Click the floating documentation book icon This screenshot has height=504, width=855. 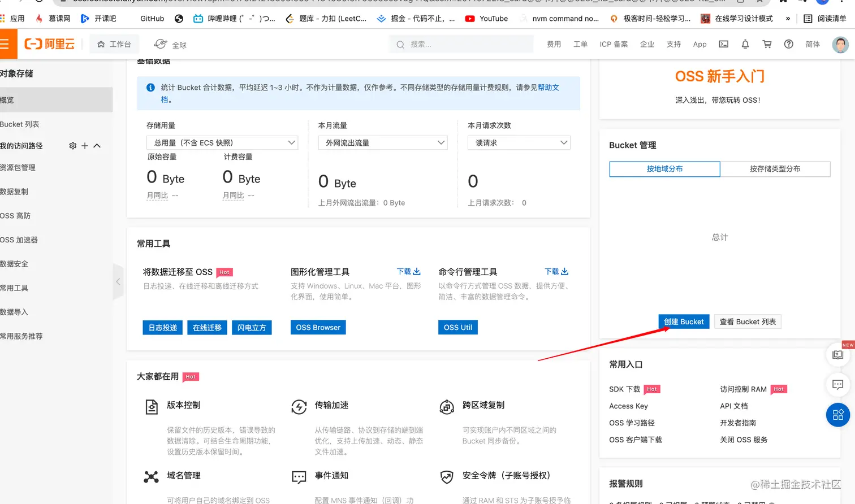point(838,355)
